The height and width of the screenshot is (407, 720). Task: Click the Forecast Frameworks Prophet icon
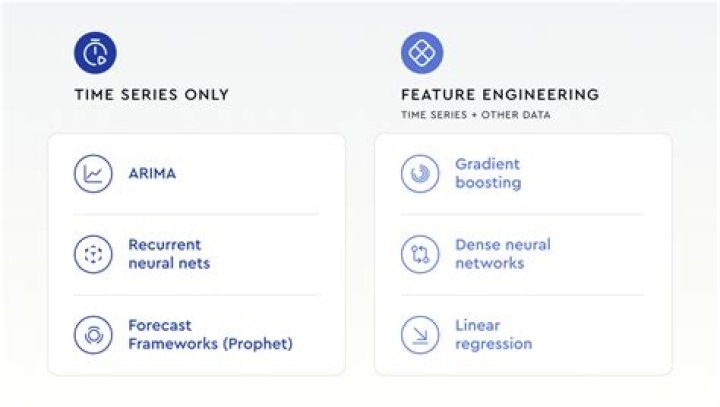[93, 335]
